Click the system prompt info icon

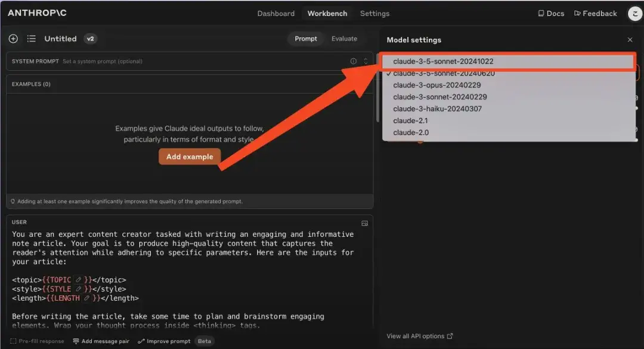click(353, 61)
